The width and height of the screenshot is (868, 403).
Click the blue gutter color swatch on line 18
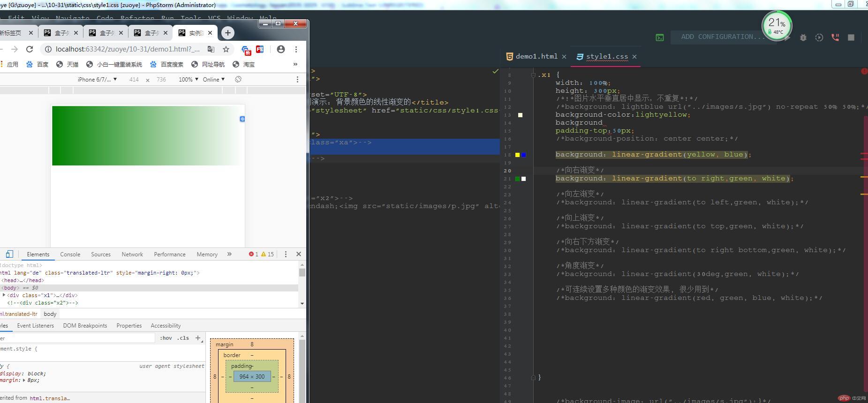tap(524, 155)
